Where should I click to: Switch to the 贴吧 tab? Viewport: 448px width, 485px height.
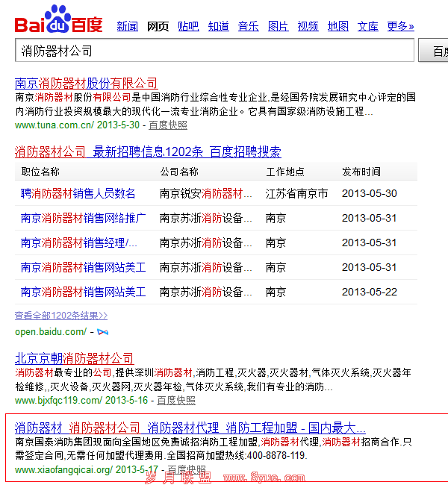pos(188,26)
